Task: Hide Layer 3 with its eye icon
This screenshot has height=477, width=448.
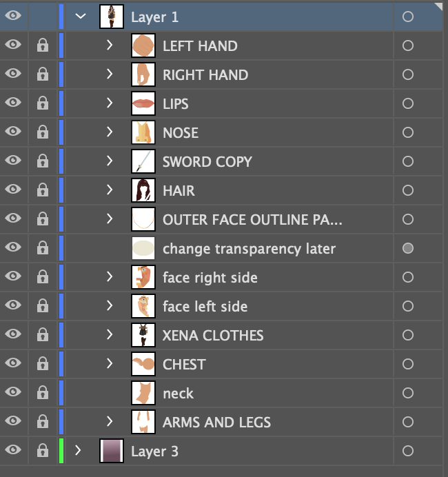Action: [x=13, y=449]
